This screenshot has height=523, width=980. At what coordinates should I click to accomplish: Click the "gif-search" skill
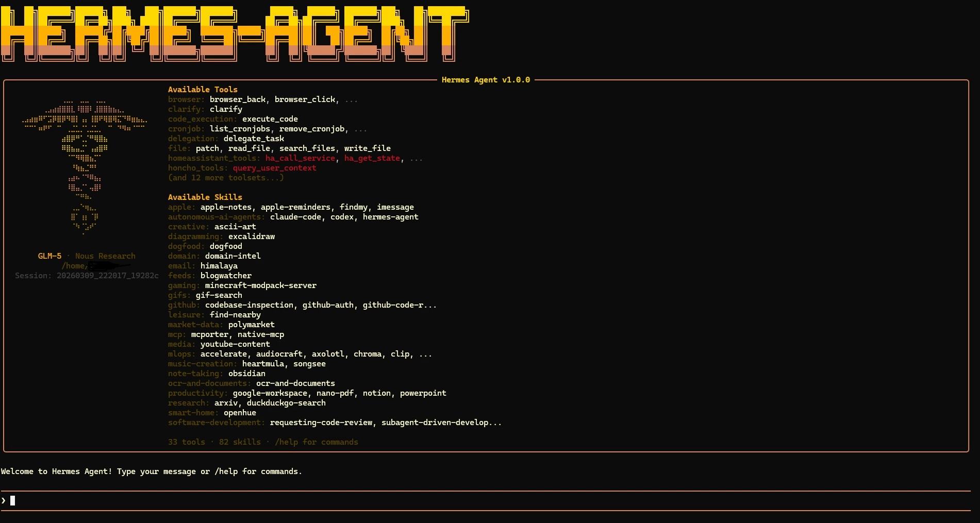coord(219,295)
